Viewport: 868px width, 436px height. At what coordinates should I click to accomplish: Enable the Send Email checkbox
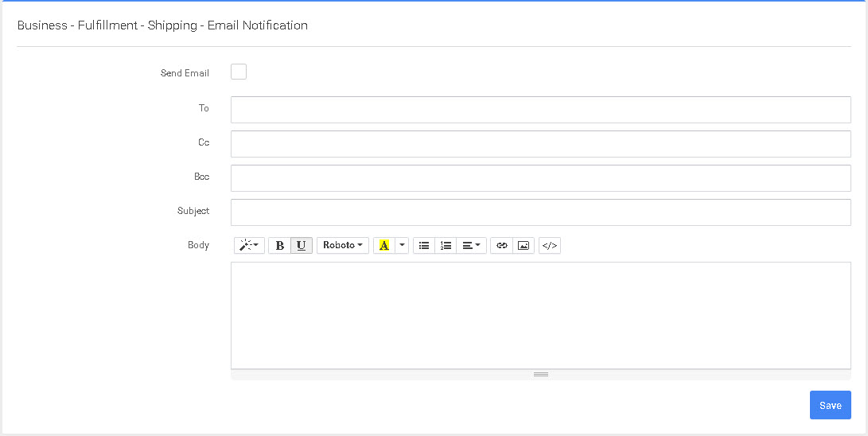[239, 72]
